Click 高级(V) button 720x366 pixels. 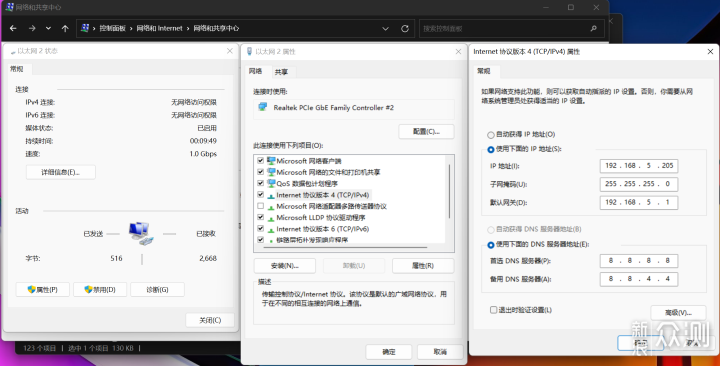tap(678, 313)
